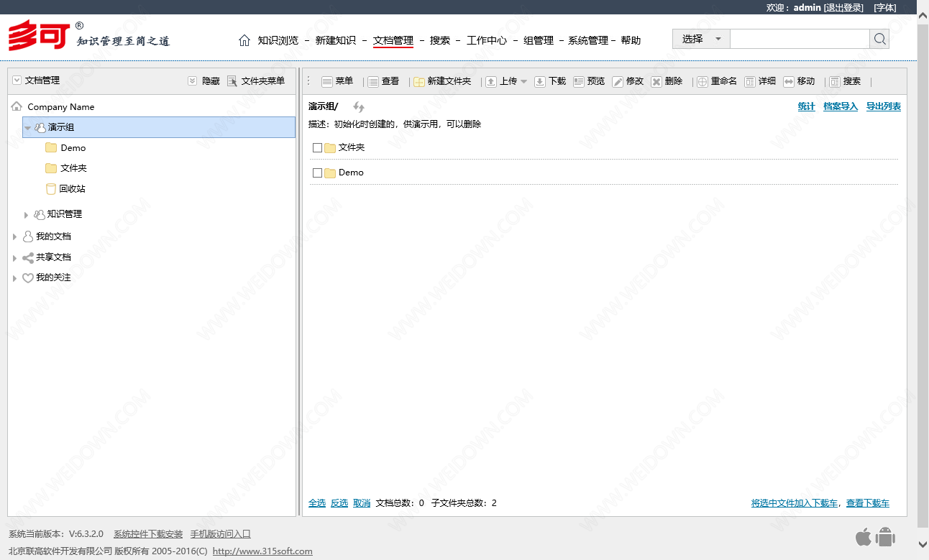Open the 文档管理 menu
This screenshot has height=560, width=929.
pos(393,40)
